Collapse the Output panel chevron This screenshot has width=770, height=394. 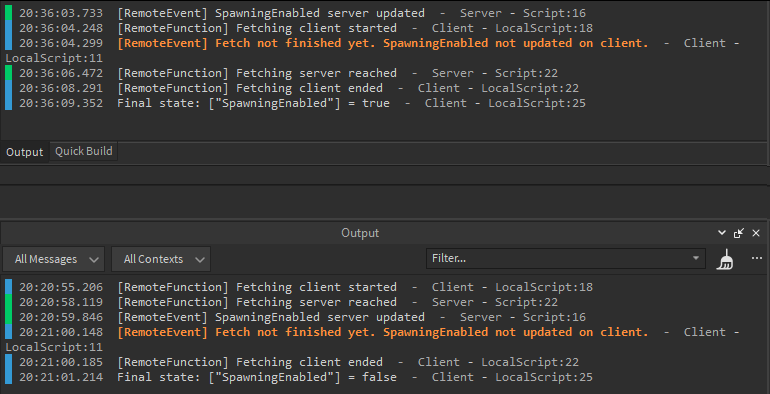(722, 233)
